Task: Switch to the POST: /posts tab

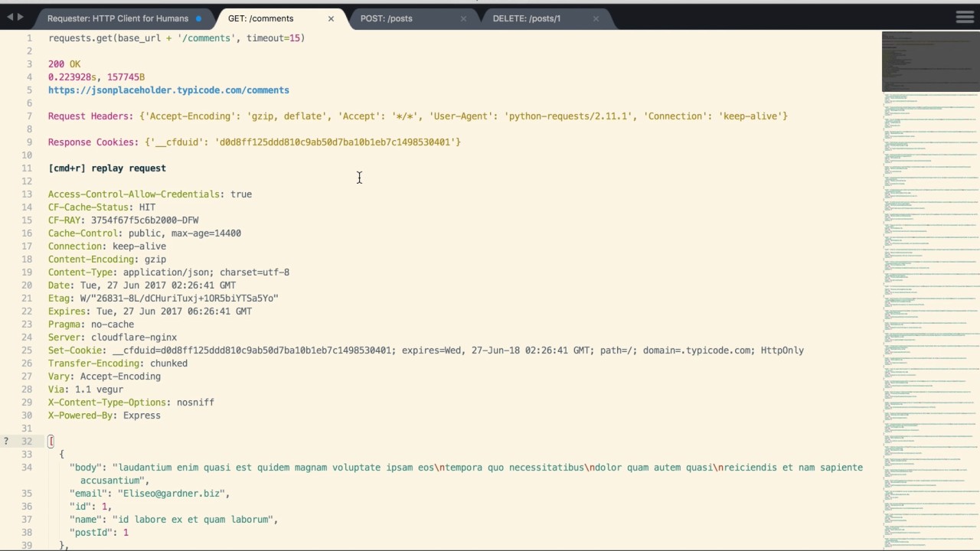Action: click(x=386, y=18)
